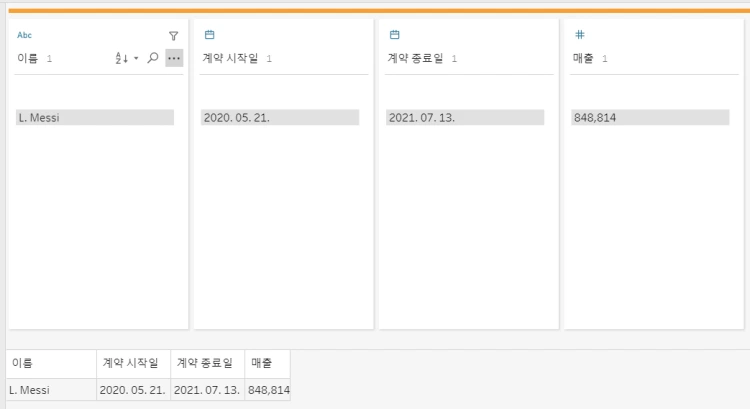Screen dimensions: 750x409
Task: Select the L. Messi value in profile card
Action: [x=95, y=118]
